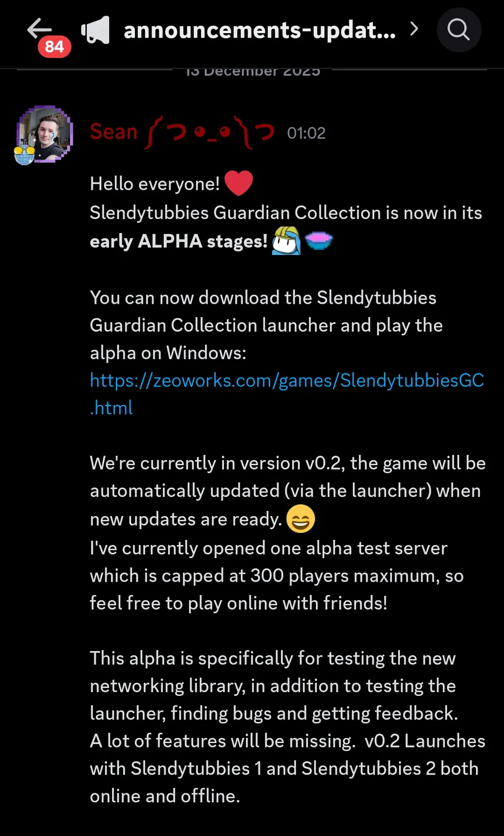Image resolution: width=504 pixels, height=836 pixels.
Task: Tap the sunglasses globe badge on avatar
Action: click(x=25, y=154)
